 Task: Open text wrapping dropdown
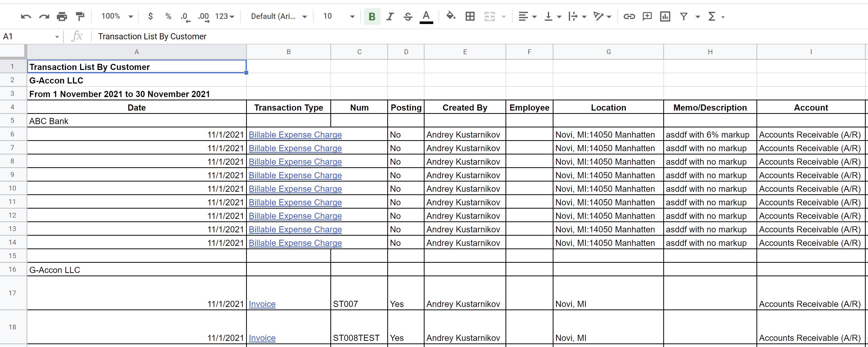point(577,16)
